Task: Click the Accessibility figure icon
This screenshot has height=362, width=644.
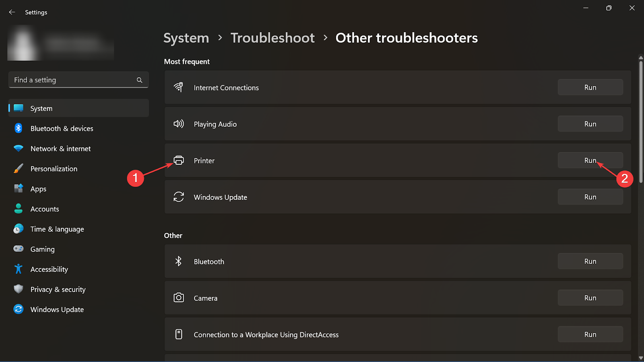Action: click(x=19, y=269)
